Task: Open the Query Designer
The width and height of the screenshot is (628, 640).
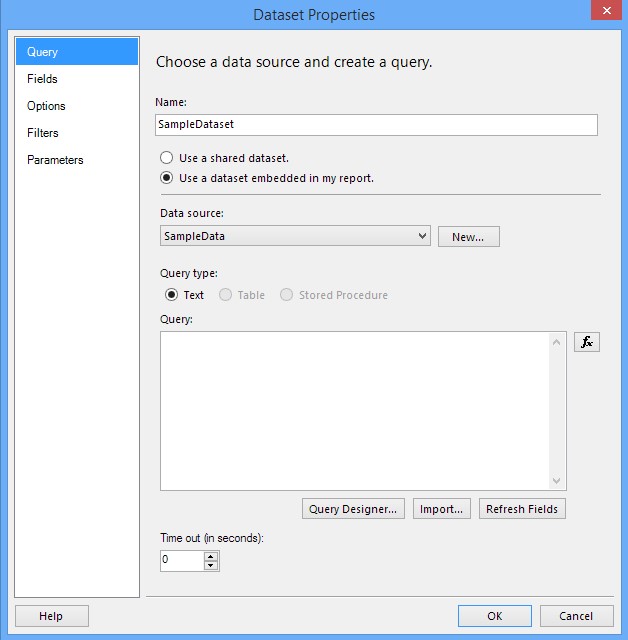Action: pyautogui.click(x=353, y=509)
